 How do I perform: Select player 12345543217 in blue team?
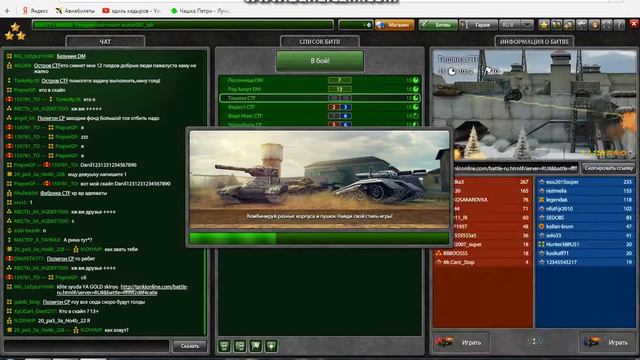coord(586,262)
